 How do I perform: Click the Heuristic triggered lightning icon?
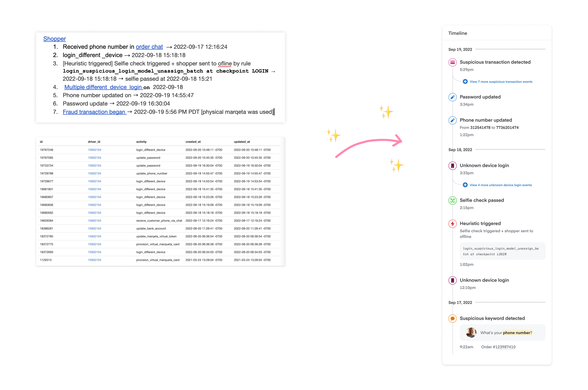click(452, 224)
